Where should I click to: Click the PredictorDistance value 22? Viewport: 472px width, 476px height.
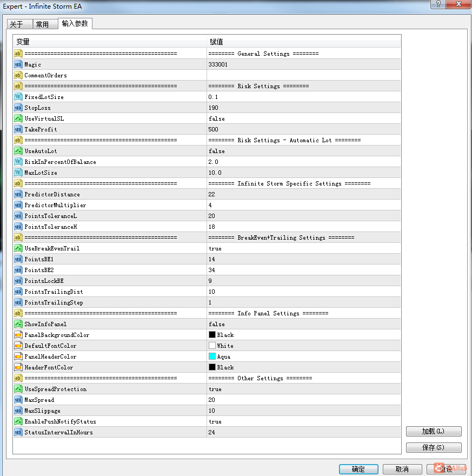(x=211, y=194)
